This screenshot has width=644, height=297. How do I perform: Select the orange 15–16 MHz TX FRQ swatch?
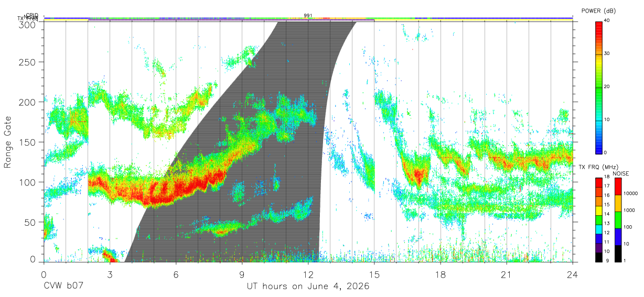[598, 201]
